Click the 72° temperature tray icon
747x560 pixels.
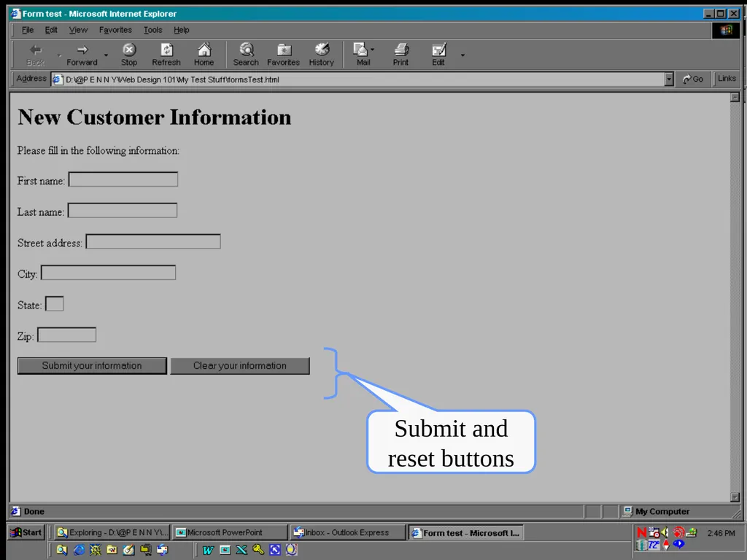654,545
